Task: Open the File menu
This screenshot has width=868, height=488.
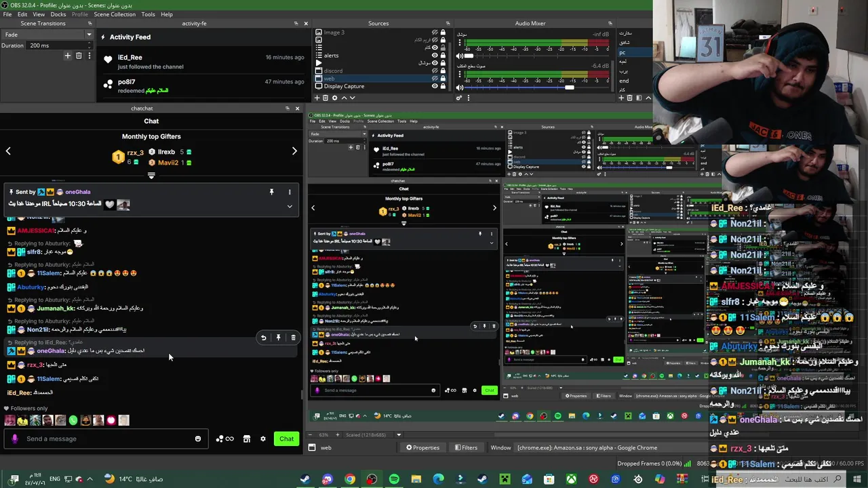Action: [7, 14]
